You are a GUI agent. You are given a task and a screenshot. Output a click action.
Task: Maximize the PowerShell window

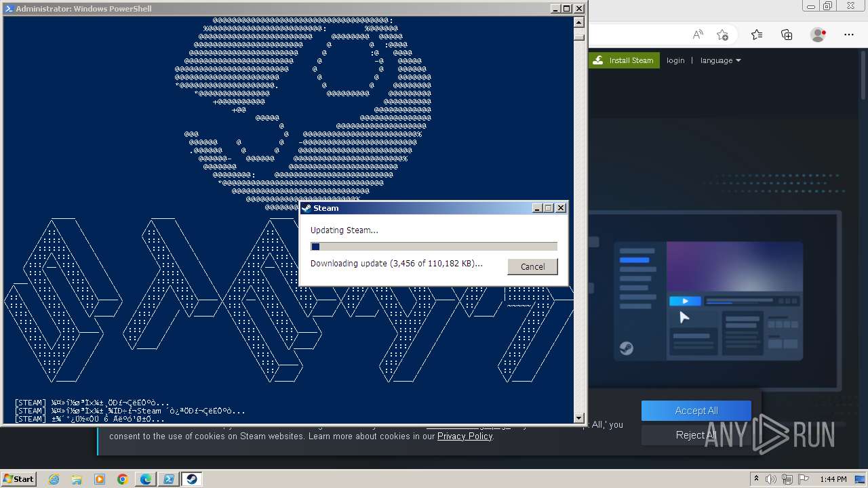tap(567, 9)
